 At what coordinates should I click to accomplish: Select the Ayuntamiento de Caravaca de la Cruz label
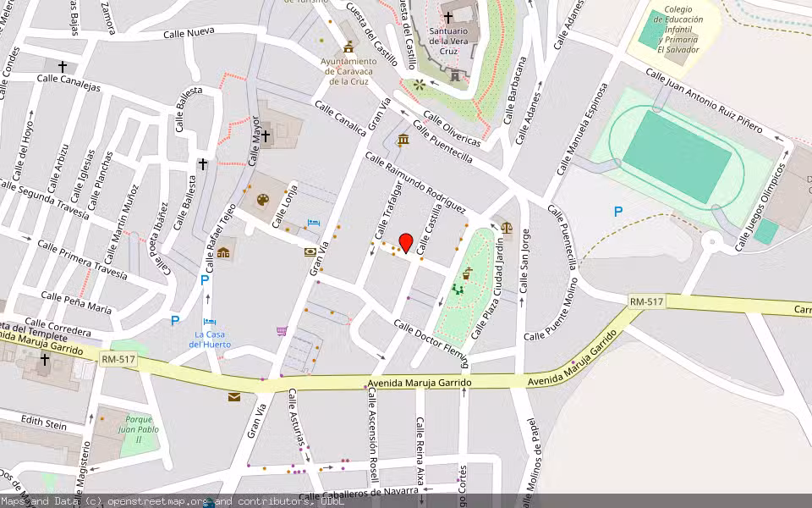click(x=348, y=71)
